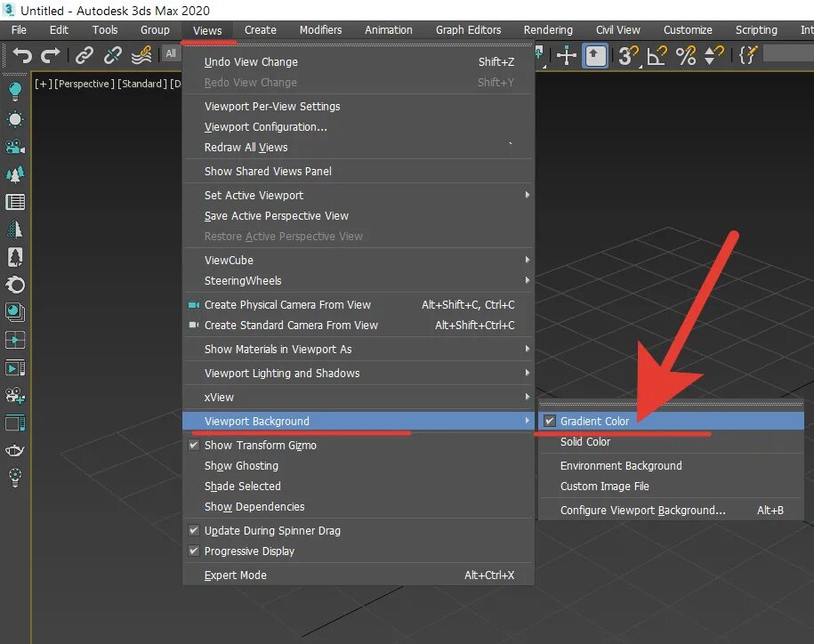Screen dimensions: 814x644
Task: Click the tree image document sidebar icon
Action: (15, 257)
